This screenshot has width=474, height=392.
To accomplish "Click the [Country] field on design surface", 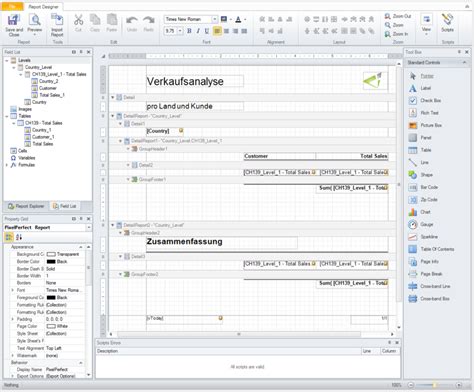I will (x=165, y=131).
